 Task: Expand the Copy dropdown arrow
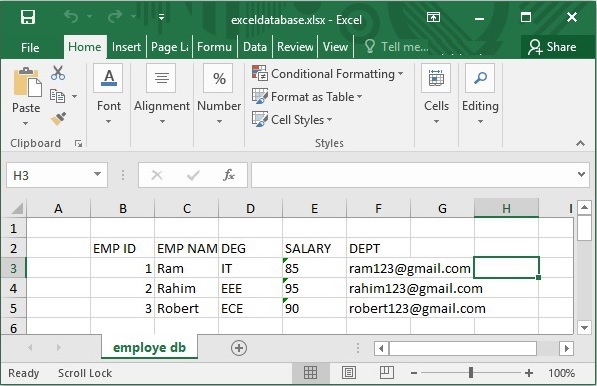coord(75,96)
